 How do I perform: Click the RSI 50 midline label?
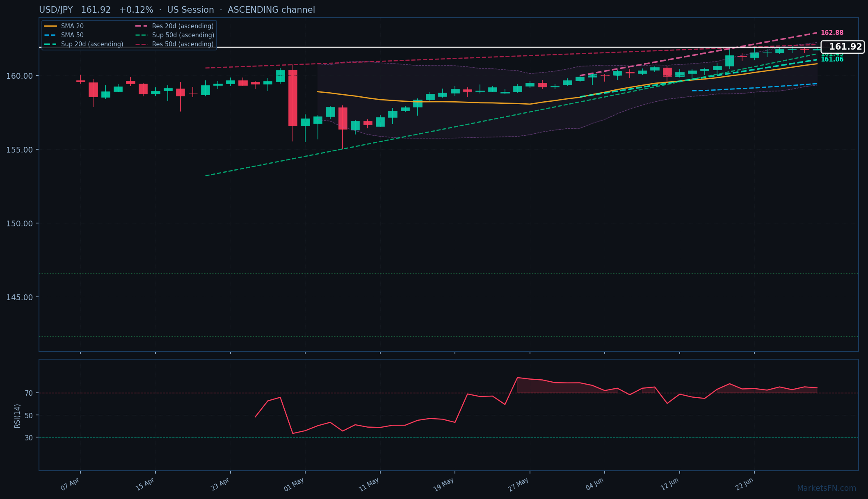[x=29, y=415]
